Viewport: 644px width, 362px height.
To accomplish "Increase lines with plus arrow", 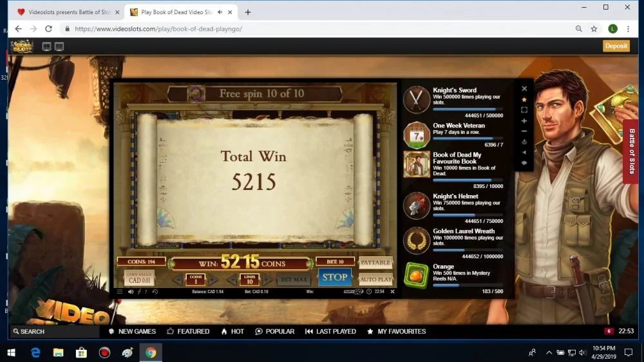I will point(266,280).
